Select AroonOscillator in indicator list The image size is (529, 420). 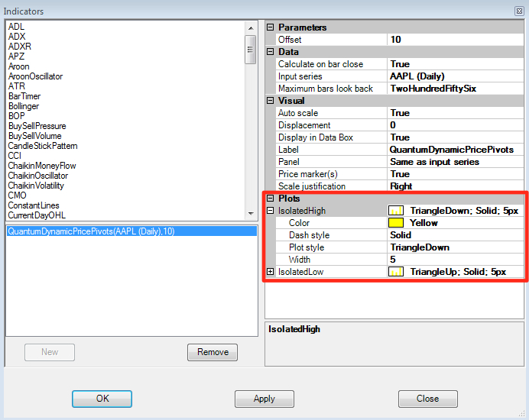pyautogui.click(x=35, y=76)
